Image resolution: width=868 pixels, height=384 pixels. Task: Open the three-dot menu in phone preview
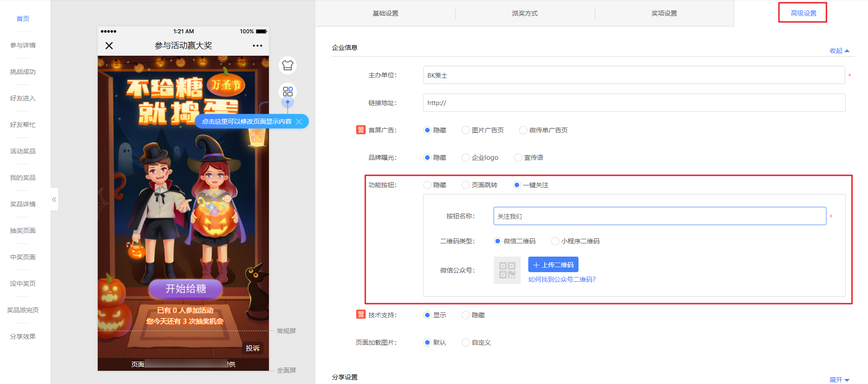coord(258,46)
